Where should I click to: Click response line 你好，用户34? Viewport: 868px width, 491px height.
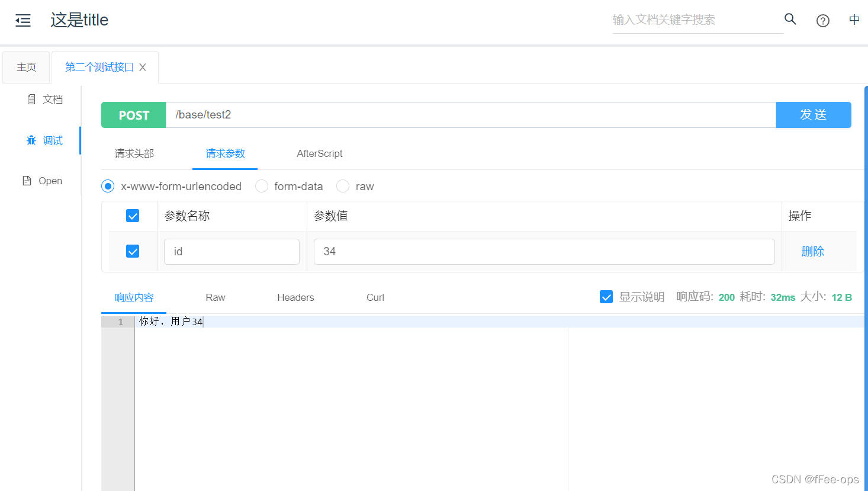(x=171, y=322)
